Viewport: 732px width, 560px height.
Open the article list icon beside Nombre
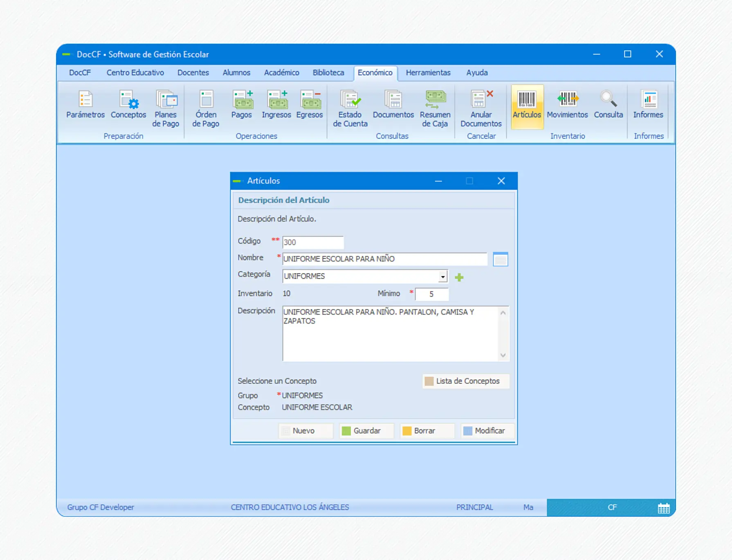tap(500, 259)
